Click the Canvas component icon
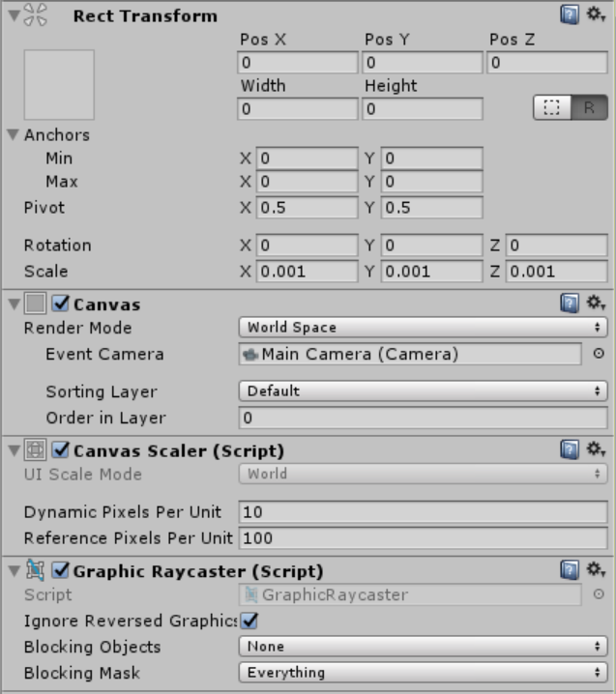The image size is (616, 694). pyautogui.click(x=35, y=304)
